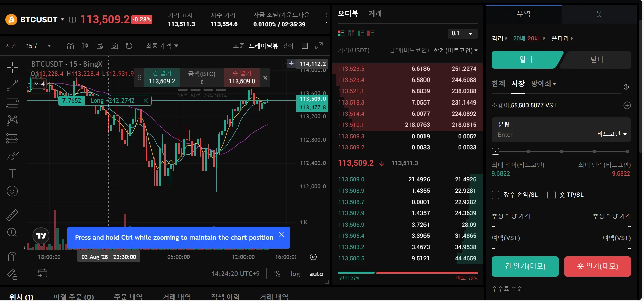Select the Text annotation tool

point(12,173)
